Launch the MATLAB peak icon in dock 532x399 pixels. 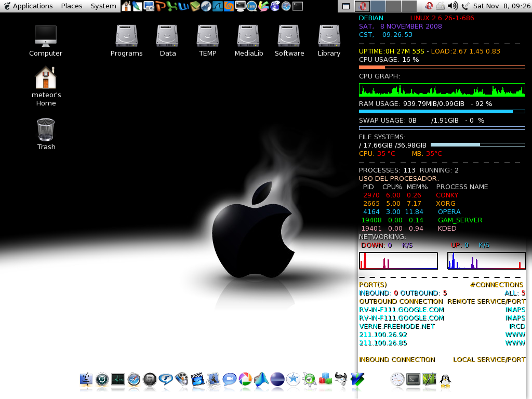(261, 379)
